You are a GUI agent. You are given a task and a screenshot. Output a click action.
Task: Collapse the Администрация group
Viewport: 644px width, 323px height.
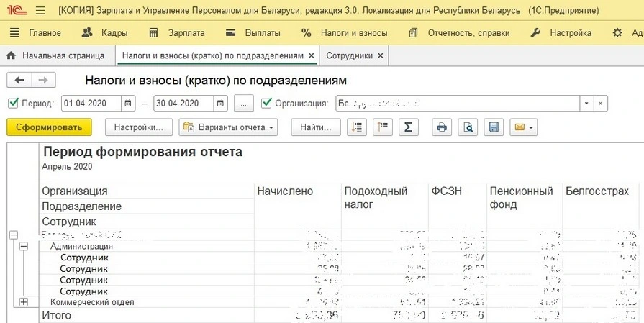[24, 246]
